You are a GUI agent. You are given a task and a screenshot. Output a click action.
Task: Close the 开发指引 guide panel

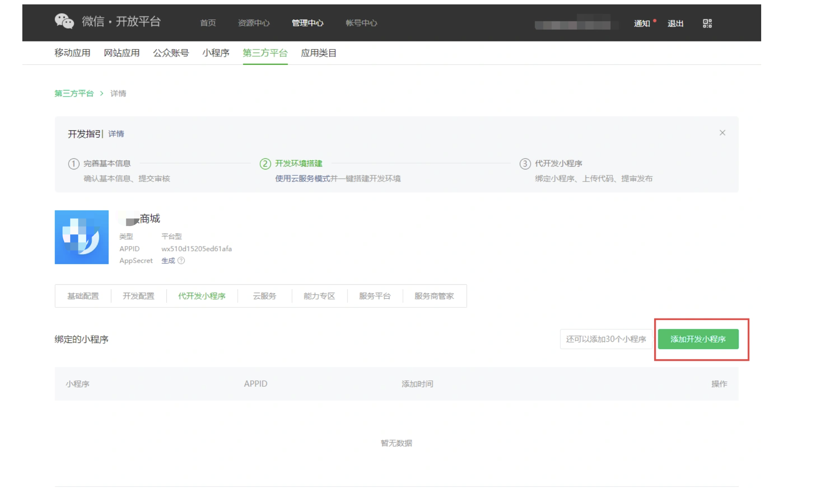tap(722, 133)
